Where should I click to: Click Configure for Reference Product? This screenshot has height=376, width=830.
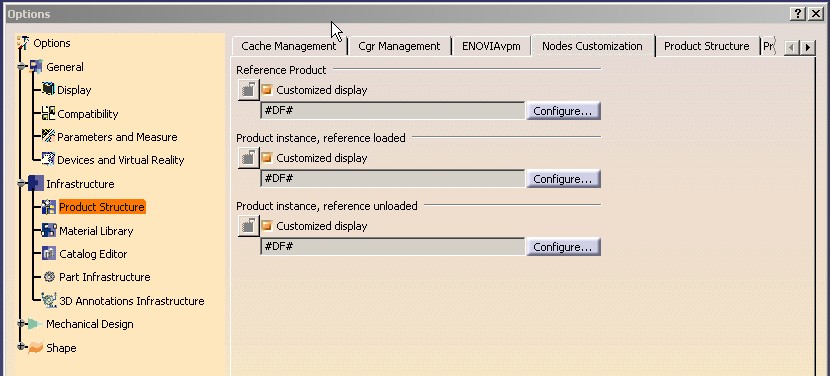pos(563,111)
